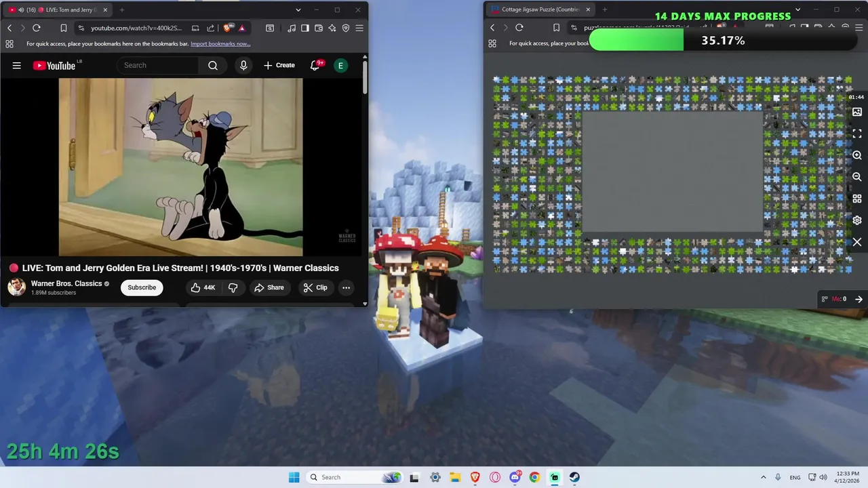Expand tab search dropdown in puzzle window
The image size is (868, 488).
pyautogui.click(x=798, y=9)
